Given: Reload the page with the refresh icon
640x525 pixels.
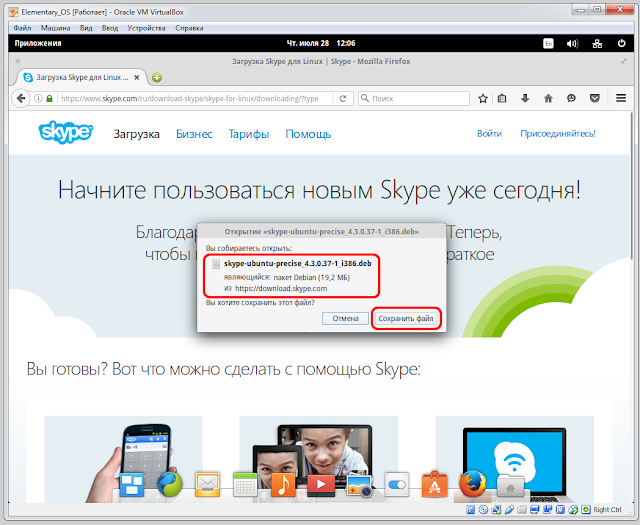Looking at the screenshot, I should (x=343, y=98).
